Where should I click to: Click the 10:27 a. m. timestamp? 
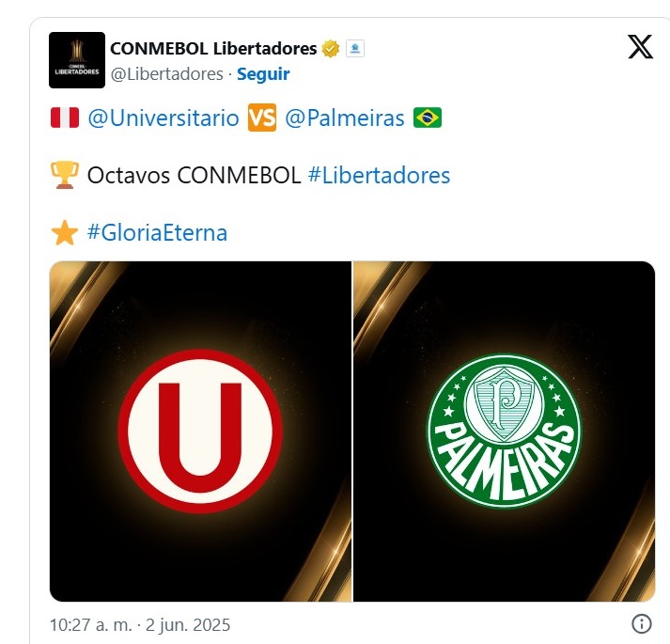click(140, 625)
